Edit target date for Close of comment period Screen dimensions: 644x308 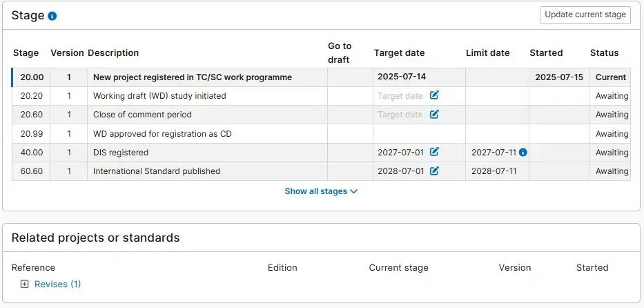434,114
